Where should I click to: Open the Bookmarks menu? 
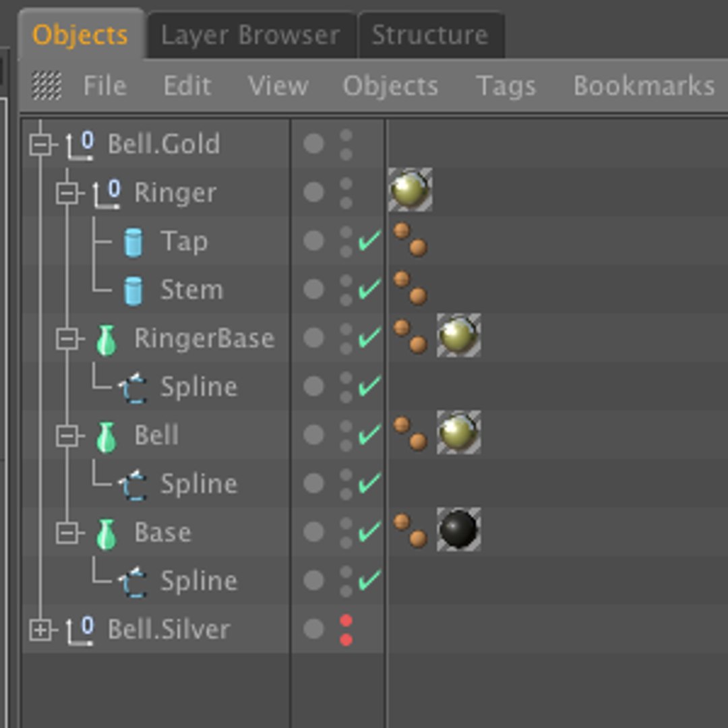click(x=644, y=86)
